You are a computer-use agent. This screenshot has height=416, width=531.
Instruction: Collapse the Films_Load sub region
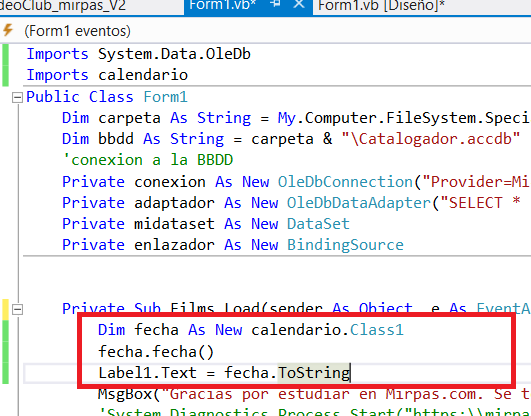[17, 309]
